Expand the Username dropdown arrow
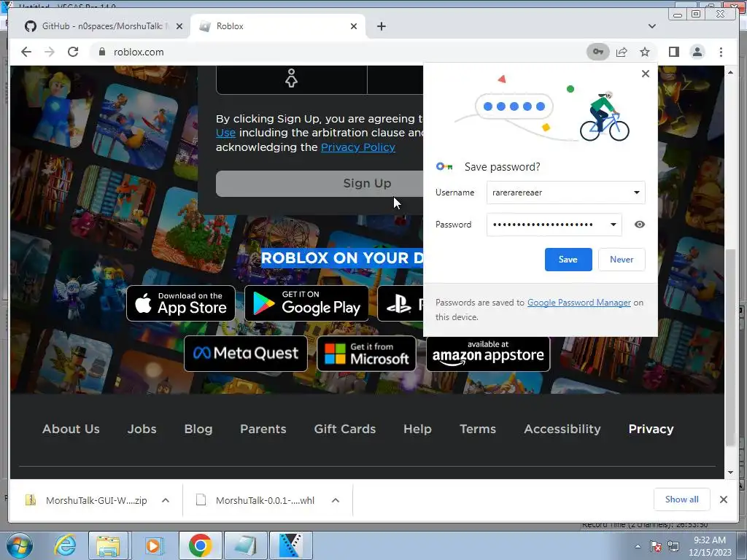Image resolution: width=747 pixels, height=560 pixels. tap(636, 192)
